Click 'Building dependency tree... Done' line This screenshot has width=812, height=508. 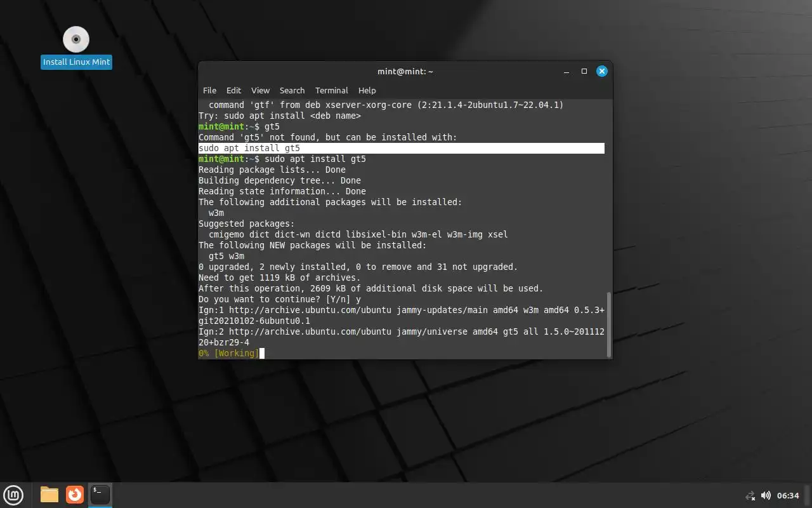280,180
